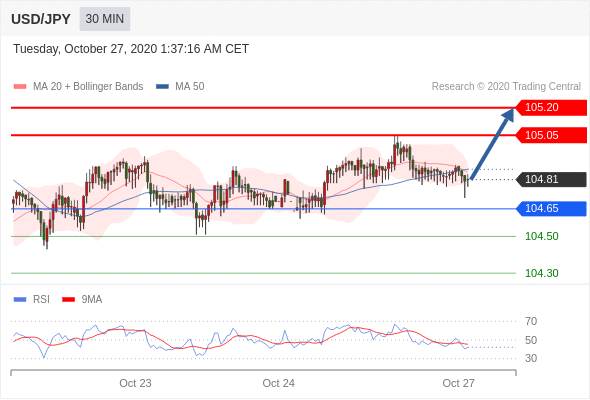This screenshot has width=590, height=400.
Task: Click the RSI 30 level label
Action: pyautogui.click(x=531, y=358)
